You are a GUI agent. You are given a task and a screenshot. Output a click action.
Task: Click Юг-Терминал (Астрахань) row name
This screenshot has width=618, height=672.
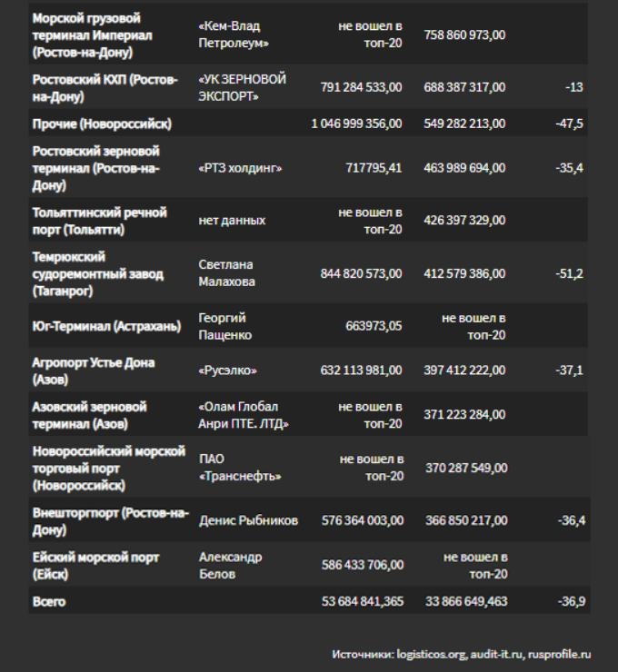(107, 327)
